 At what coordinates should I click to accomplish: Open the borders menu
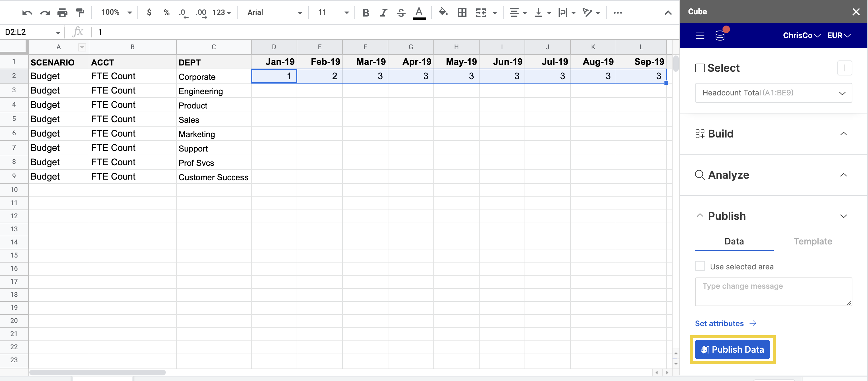tap(461, 12)
